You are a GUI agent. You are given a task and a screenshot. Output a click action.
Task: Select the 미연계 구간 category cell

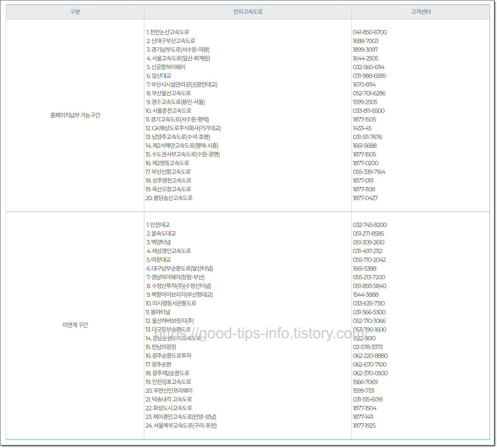(75, 325)
